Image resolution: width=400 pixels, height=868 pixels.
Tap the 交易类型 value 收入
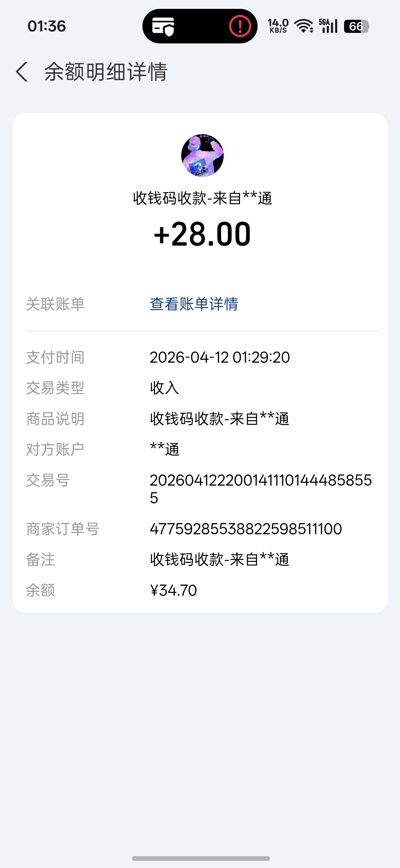tap(164, 388)
